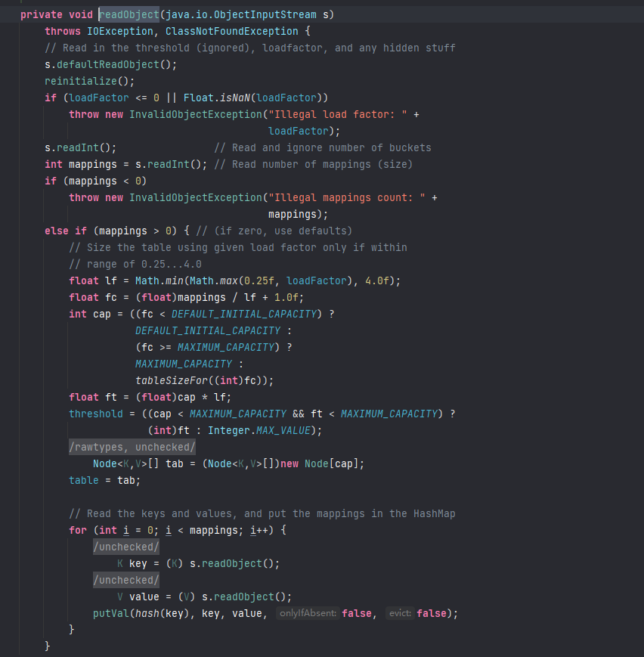Click the "evict:" inlay parameter hint
The width and height of the screenshot is (644, 657).
click(398, 613)
